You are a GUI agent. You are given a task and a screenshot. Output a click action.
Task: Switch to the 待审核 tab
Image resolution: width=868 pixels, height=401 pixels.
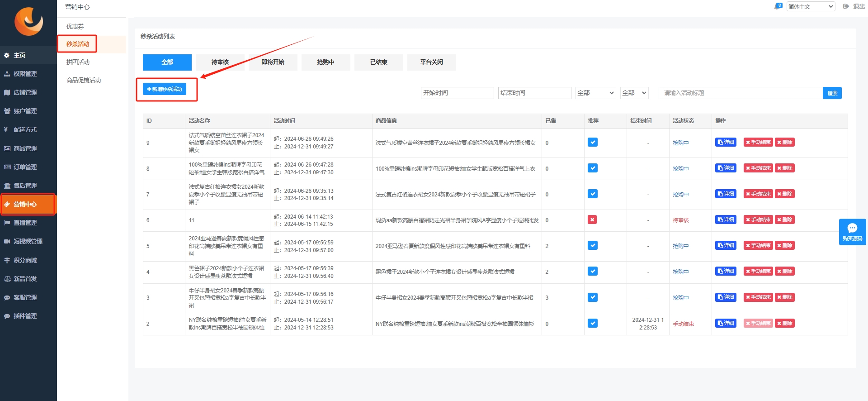(220, 62)
